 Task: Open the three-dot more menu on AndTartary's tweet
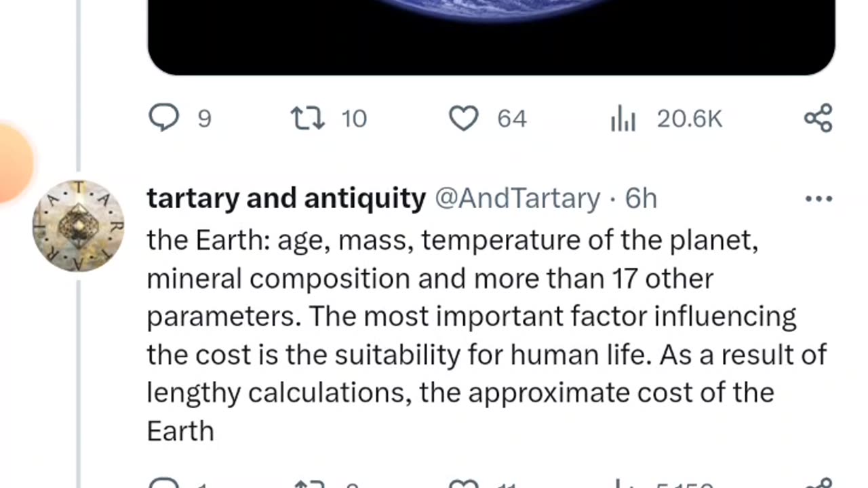pos(818,199)
